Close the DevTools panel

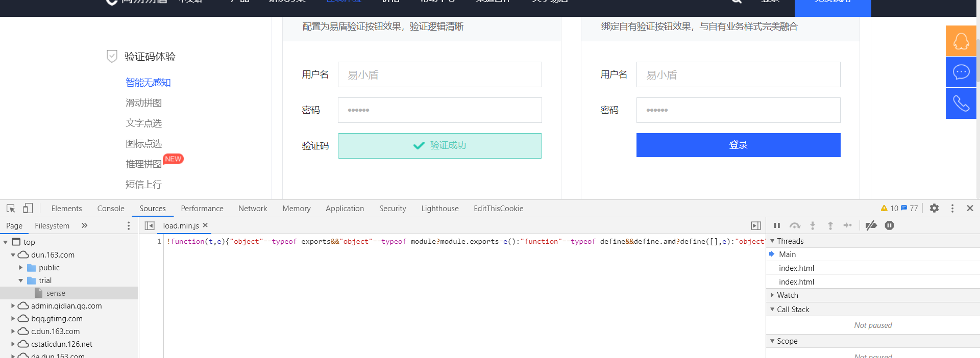(970, 208)
